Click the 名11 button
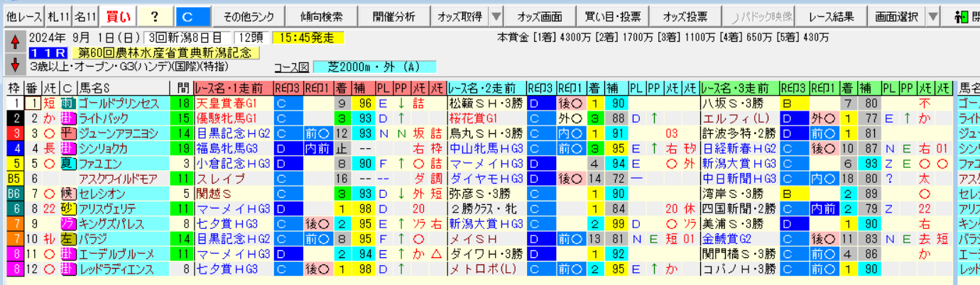This screenshot has width=980, height=285. point(85,17)
